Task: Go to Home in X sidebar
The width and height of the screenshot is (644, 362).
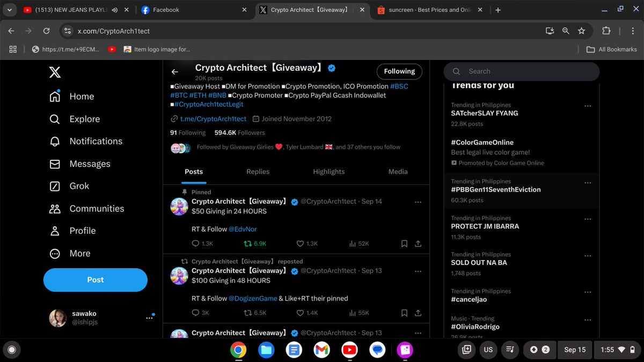Action: coord(71,97)
